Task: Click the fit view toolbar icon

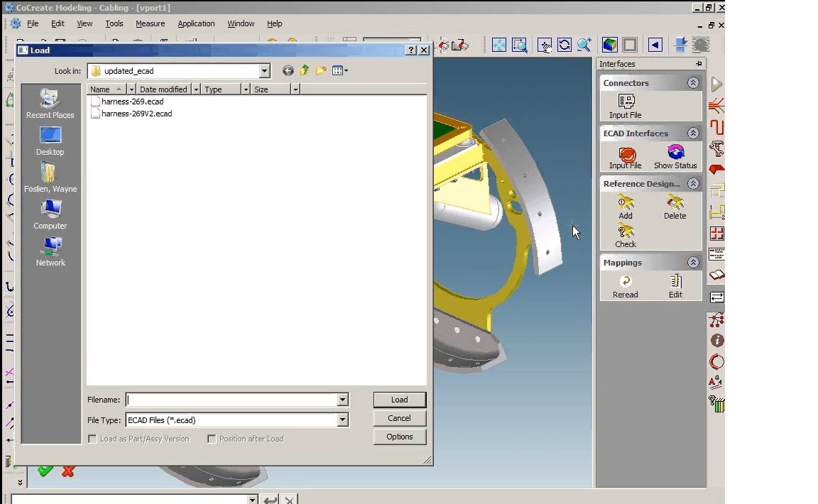Action: tap(498, 45)
